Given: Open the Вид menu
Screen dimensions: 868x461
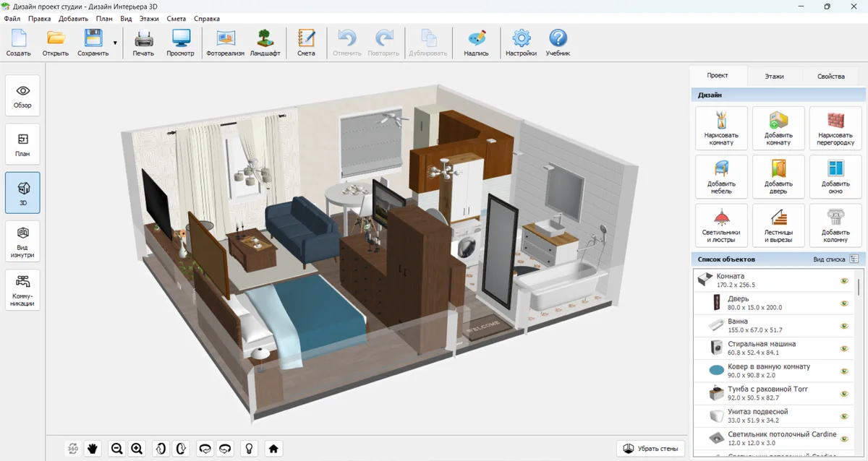Looking at the screenshot, I should 126,18.
